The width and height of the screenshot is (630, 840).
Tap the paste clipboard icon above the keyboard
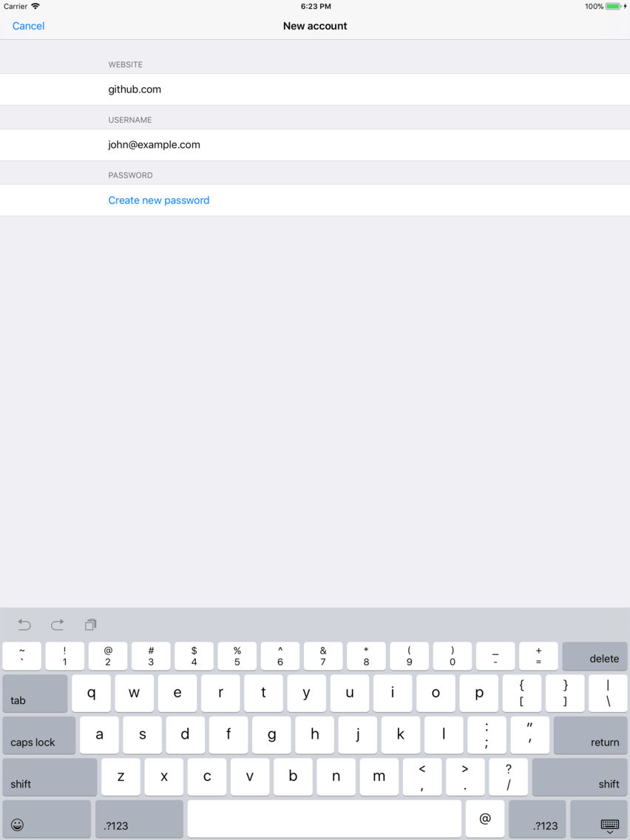tap(90, 625)
